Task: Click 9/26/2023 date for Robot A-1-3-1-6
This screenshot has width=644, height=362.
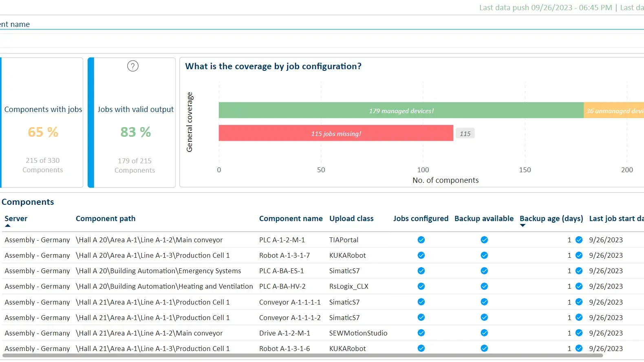Action: 606,349
